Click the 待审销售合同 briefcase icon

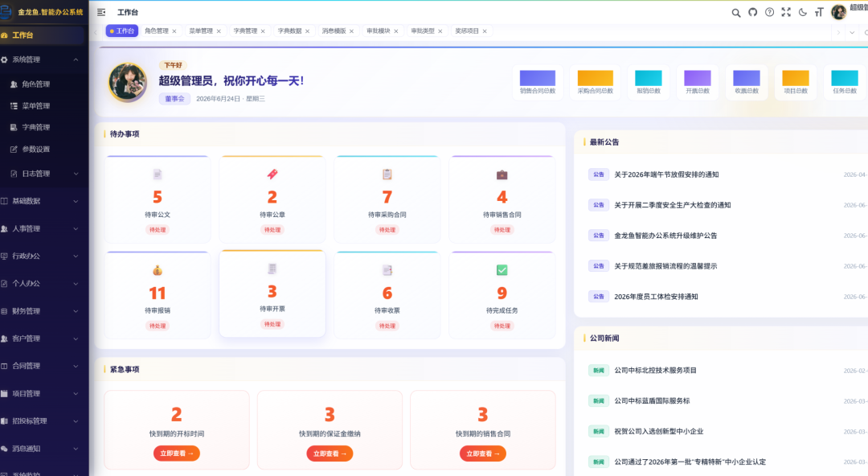502,175
